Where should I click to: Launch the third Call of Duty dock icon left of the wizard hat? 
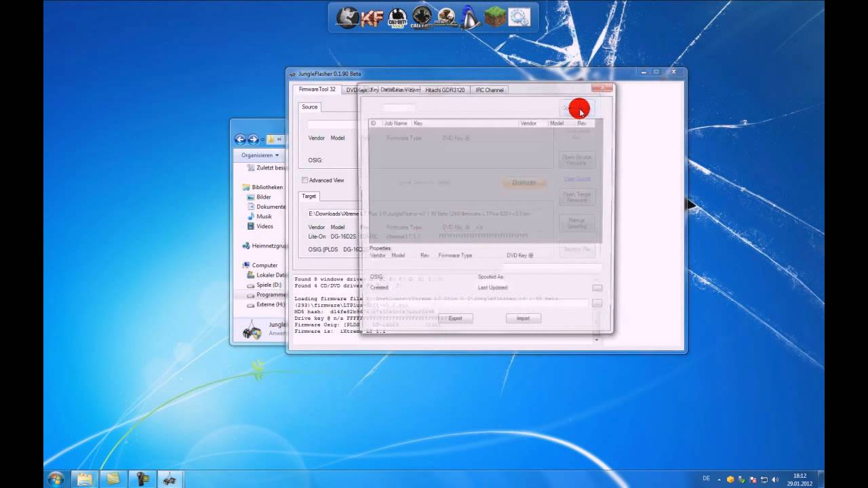[x=446, y=17]
